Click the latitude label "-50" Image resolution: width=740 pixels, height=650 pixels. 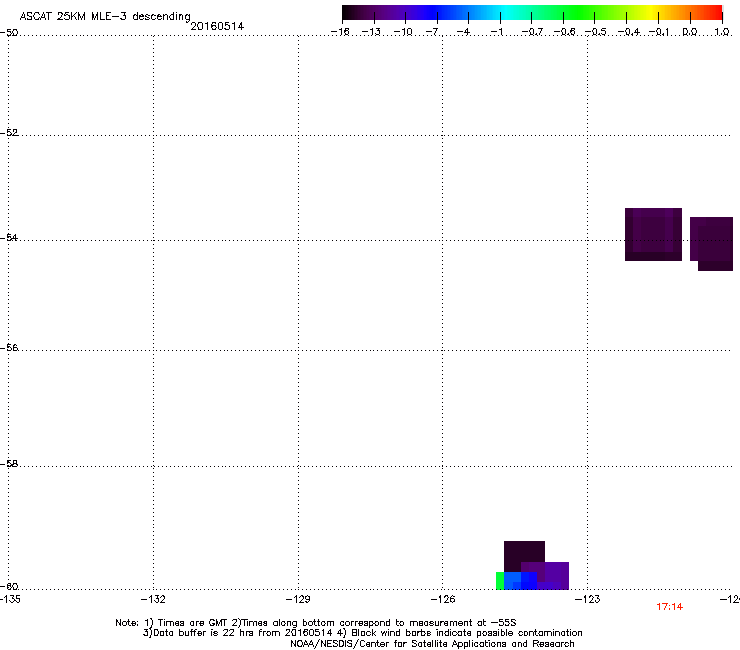coord(9,33)
